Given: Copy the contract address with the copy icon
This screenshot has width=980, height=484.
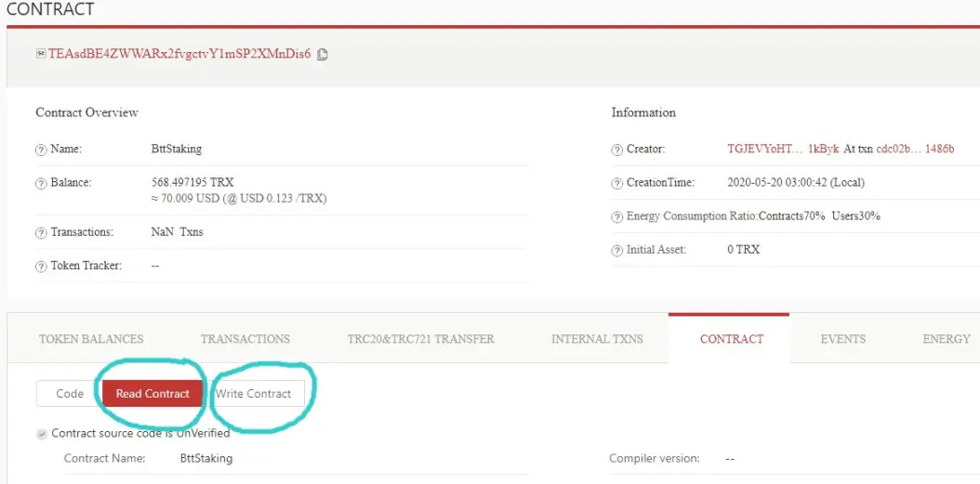Looking at the screenshot, I should 323,54.
